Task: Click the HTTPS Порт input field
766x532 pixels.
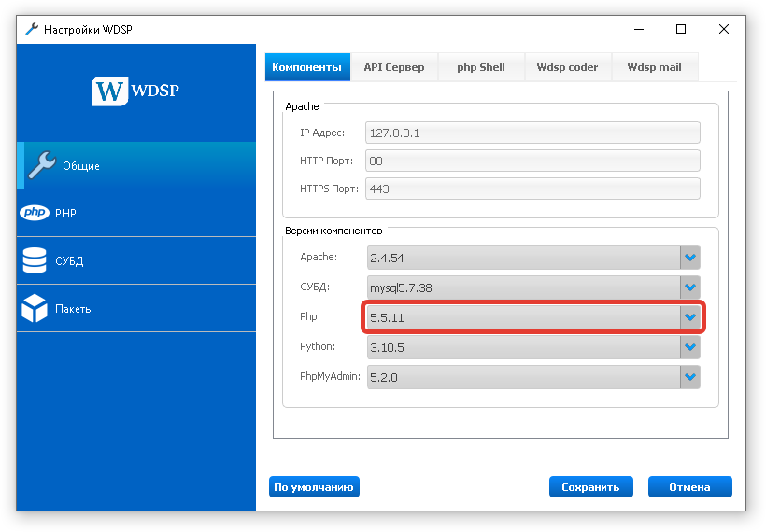Action: tap(532, 189)
